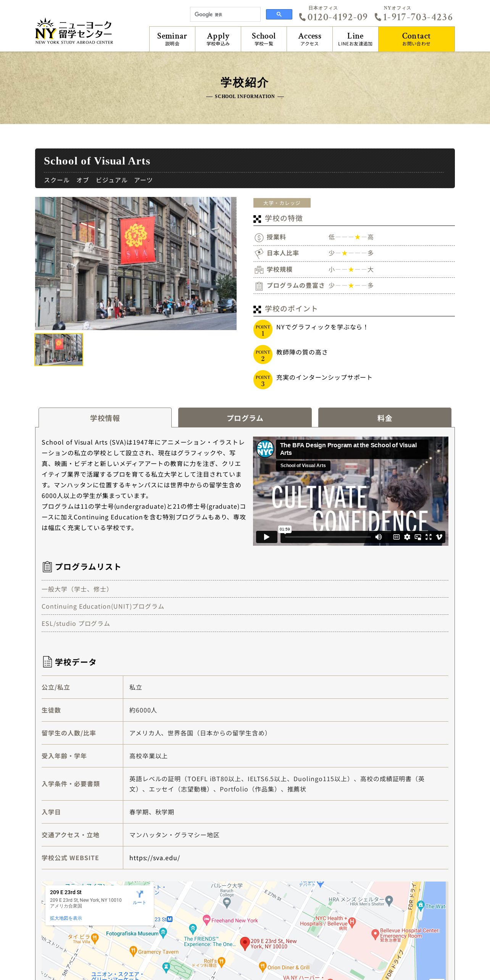Click the Japan office phone icon
The width and height of the screenshot is (490, 980).
click(x=302, y=17)
